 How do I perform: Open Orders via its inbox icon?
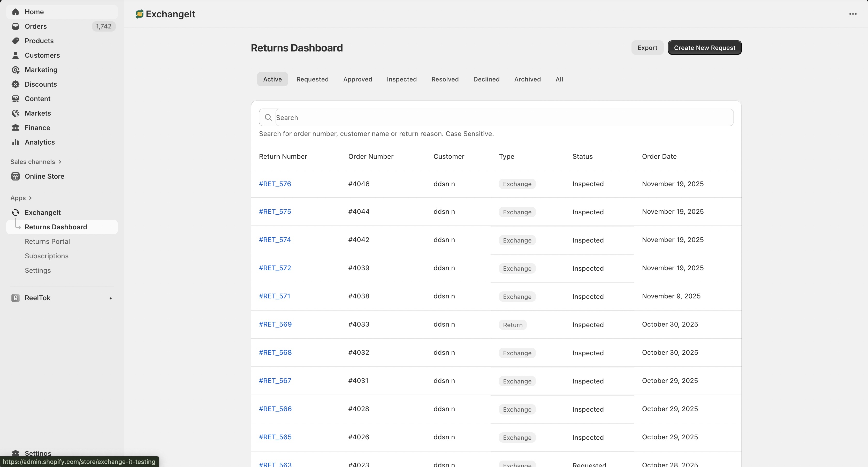(x=16, y=26)
